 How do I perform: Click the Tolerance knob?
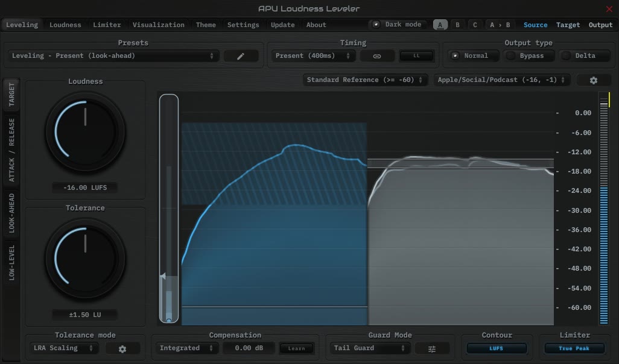point(85,259)
